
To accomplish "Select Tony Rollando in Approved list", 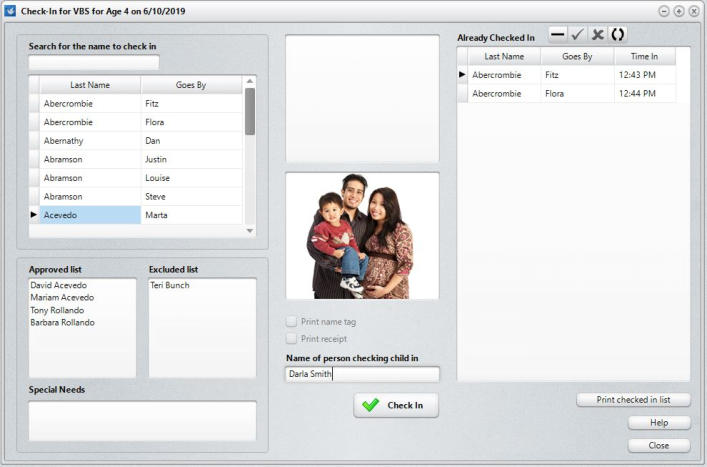I will (x=57, y=310).
